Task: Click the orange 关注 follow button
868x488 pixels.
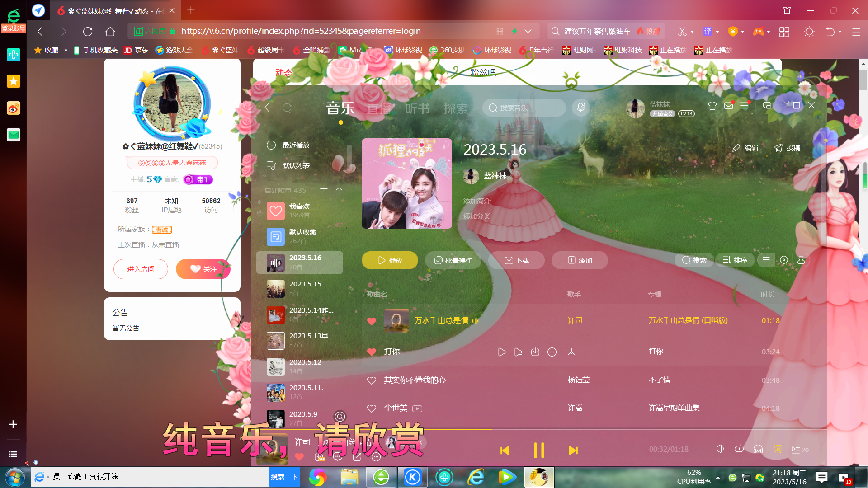Action: (x=203, y=269)
